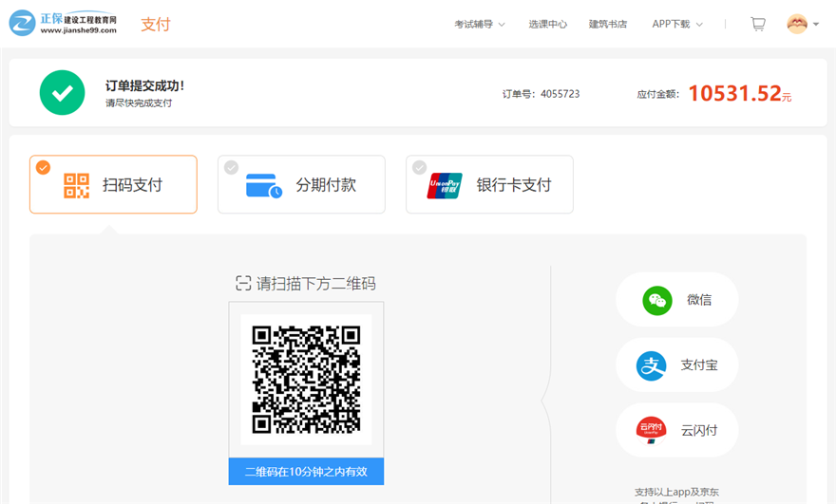Select the 银行卡支付 radio checkmark
The width and height of the screenshot is (836, 504).
[x=419, y=168]
